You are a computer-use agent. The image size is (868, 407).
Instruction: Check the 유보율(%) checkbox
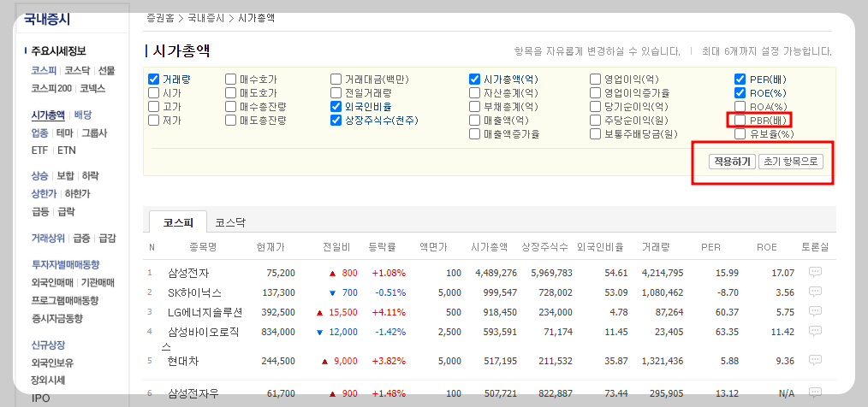740,134
